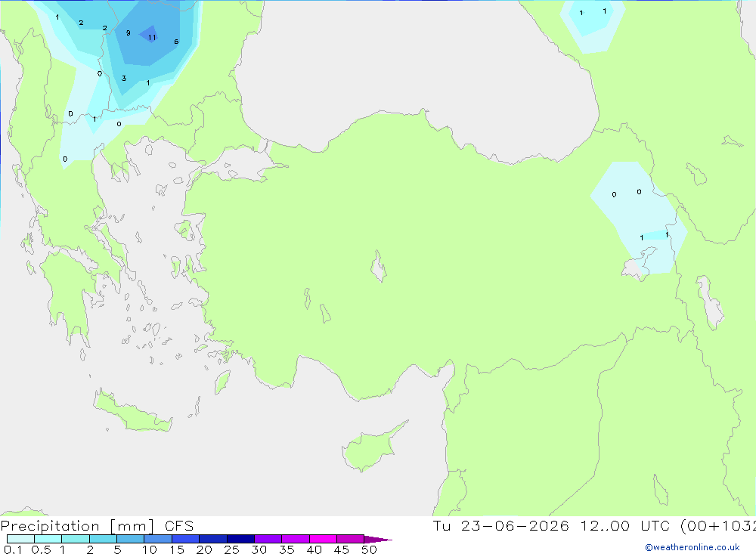
Task: Click legend label '0.1'
Action: (x=13, y=549)
